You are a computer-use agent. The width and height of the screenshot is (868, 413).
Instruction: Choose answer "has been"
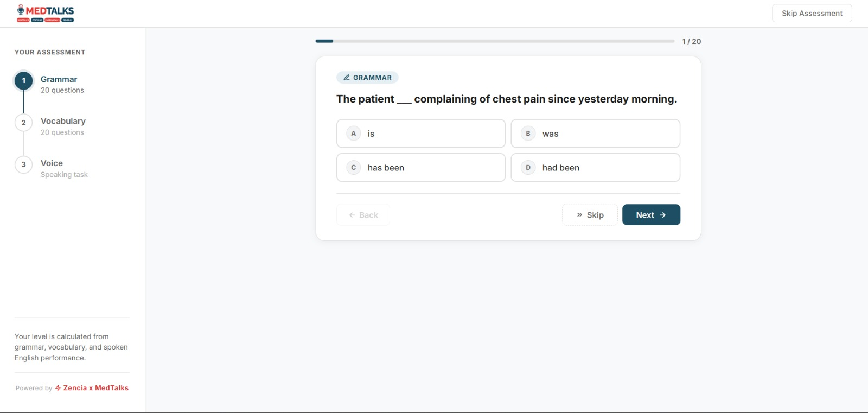coord(421,168)
